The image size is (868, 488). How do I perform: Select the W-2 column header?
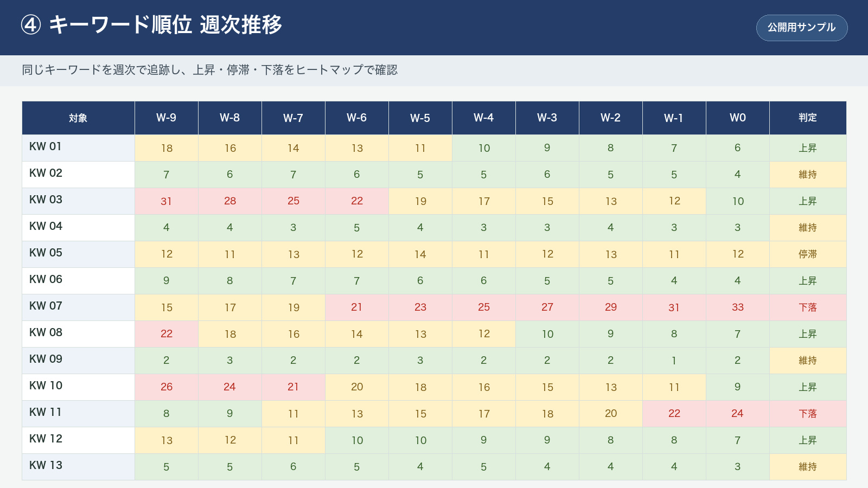[611, 118]
